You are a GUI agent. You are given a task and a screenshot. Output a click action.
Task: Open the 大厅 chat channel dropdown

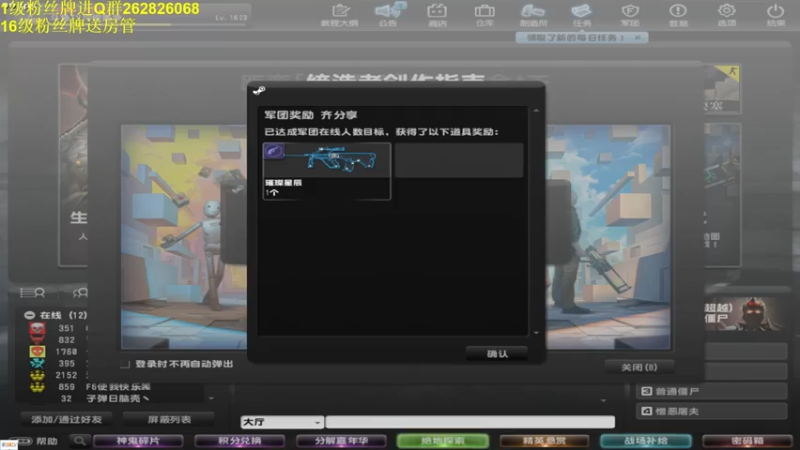click(282, 422)
